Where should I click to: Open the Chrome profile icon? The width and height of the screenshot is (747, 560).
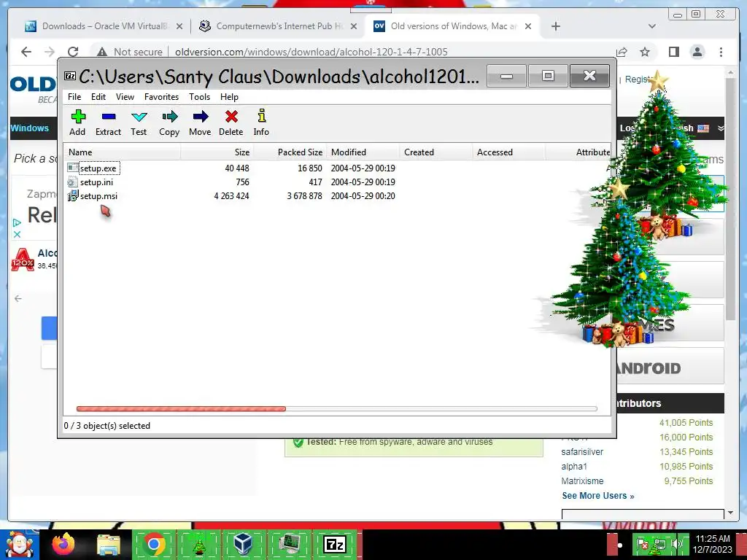pyautogui.click(x=697, y=52)
